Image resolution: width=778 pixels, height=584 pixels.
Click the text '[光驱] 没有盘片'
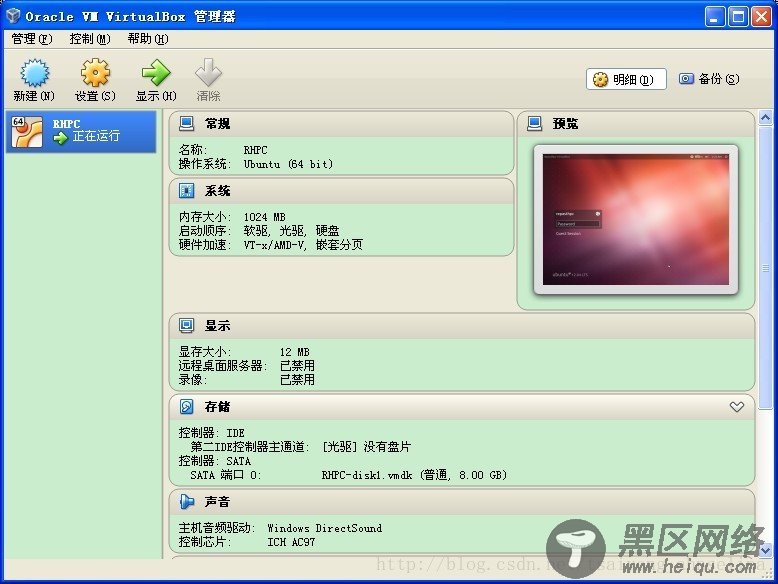tap(366, 447)
